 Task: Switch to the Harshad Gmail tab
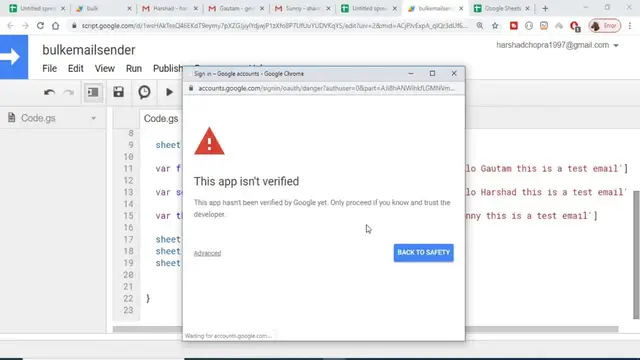tap(170, 8)
